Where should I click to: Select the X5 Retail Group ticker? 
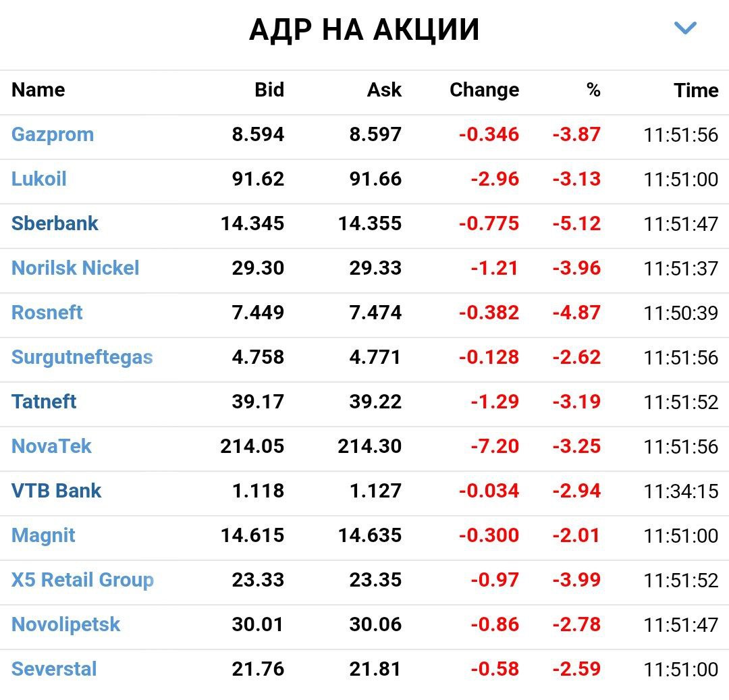tap(83, 580)
